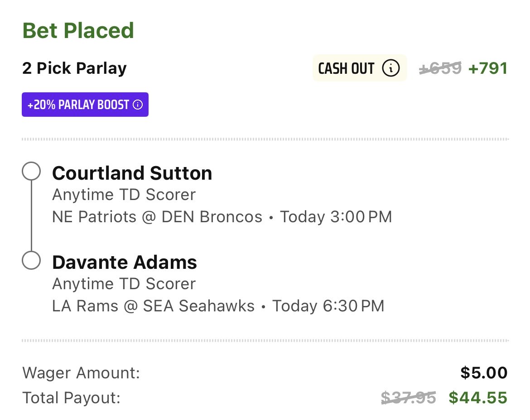Click the Courtland Sutton leg status circle
The height and width of the screenshot is (420, 530).
31,171
